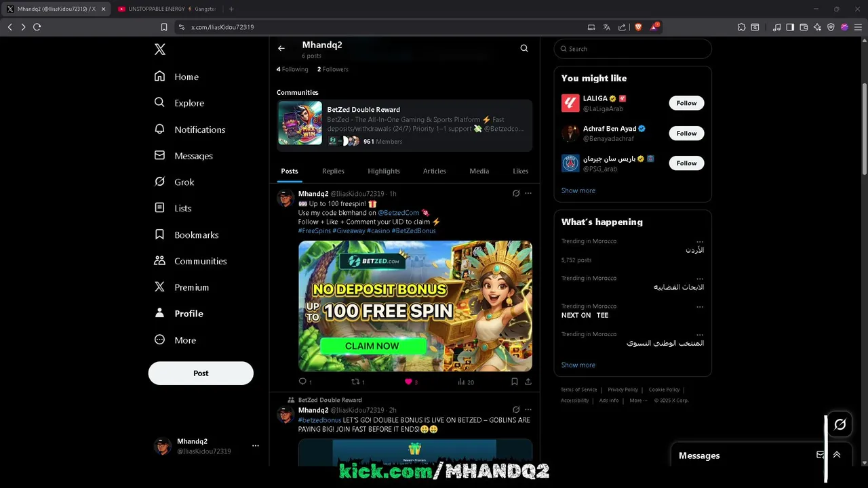Reply to the freespin post
Screen dimensions: 868x488
[x=305, y=382]
